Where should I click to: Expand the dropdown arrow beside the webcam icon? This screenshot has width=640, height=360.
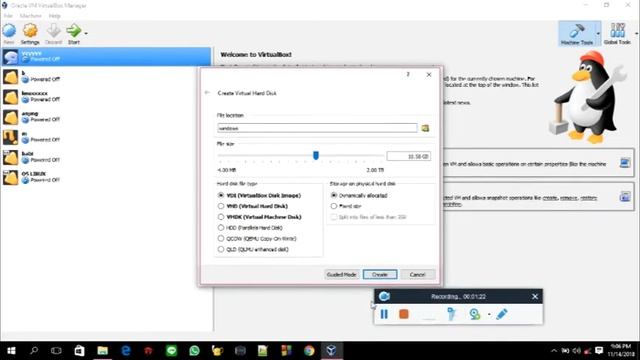[x=489, y=314]
